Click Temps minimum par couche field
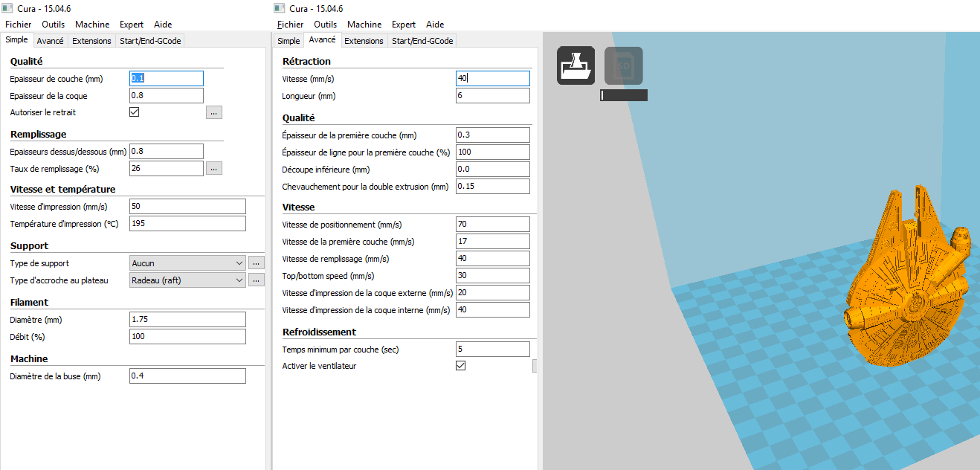Screen dimensions: 980x470 [x=492, y=349]
